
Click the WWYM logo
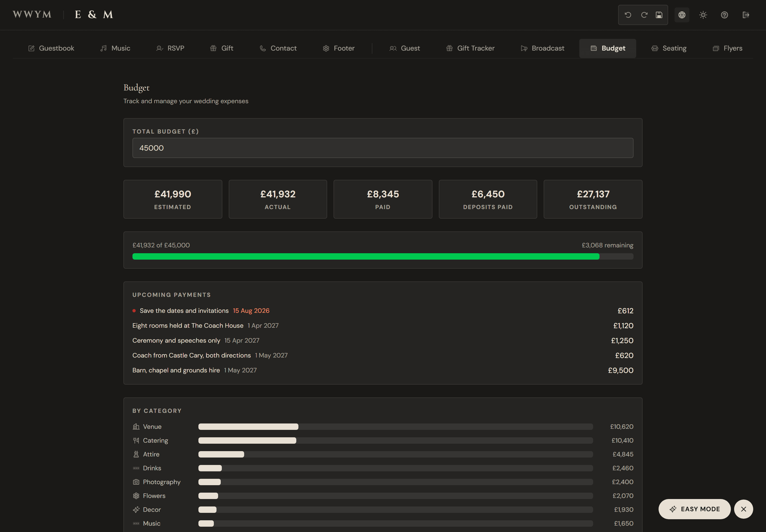[32, 14]
